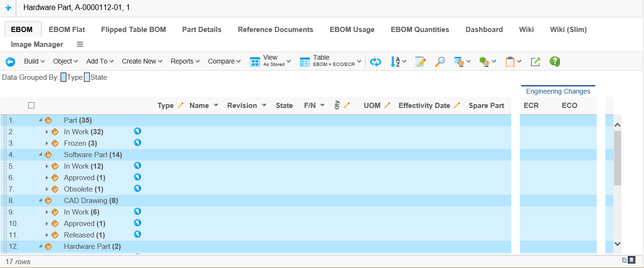Click the vertical scrollbar down arrow
Screen dimensions: 644x268
[x=617, y=244]
